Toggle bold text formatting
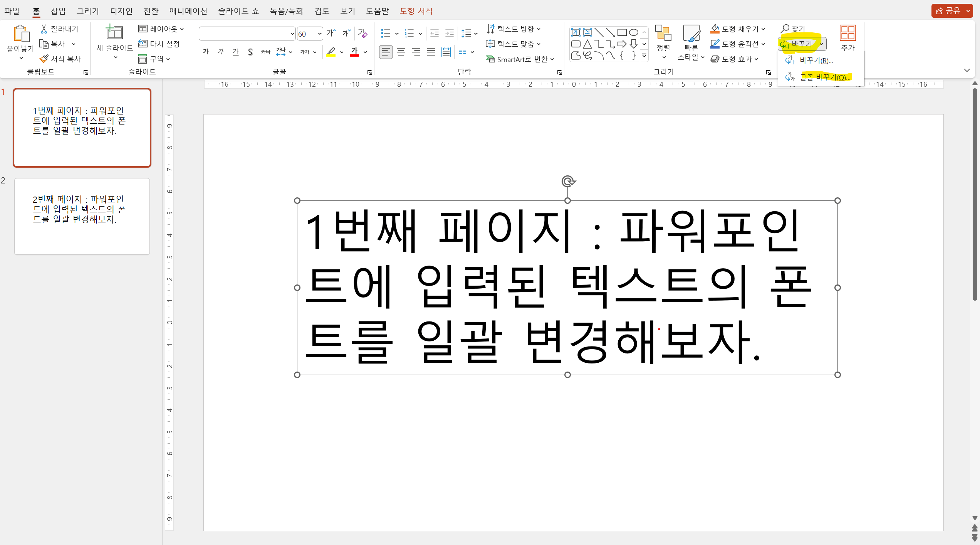Viewport: 980px width, 545px height. pyautogui.click(x=205, y=52)
